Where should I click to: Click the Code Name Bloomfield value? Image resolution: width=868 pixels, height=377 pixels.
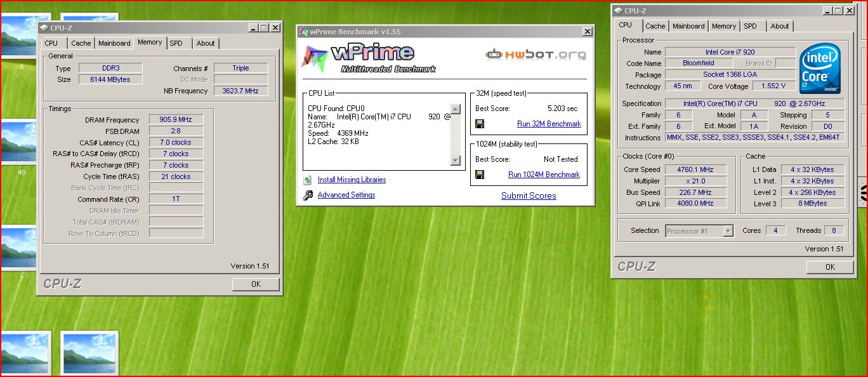699,63
